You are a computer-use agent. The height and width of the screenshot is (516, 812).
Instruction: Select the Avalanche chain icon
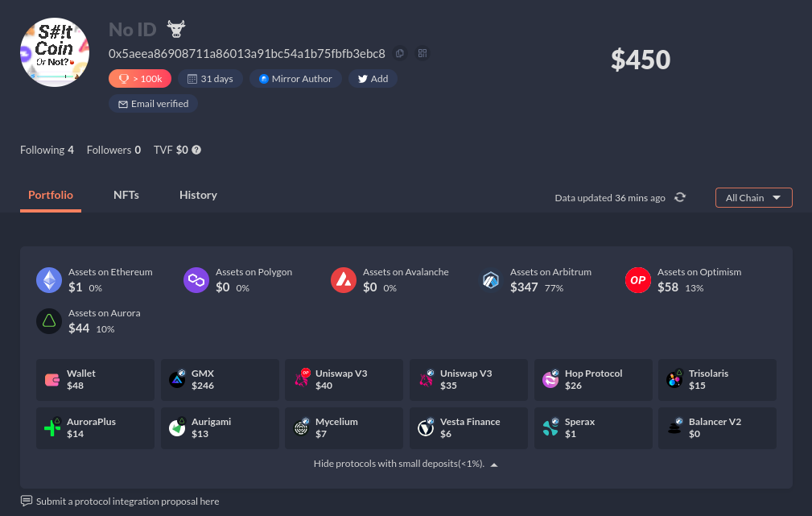click(344, 280)
